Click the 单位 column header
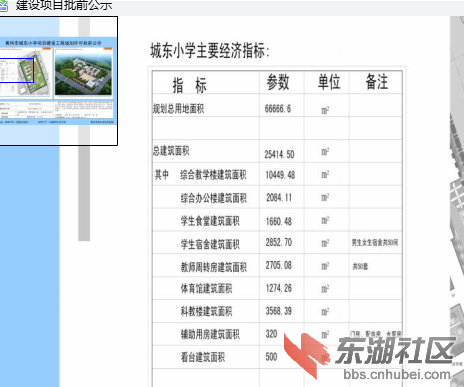Viewport: 464px width, 387px height. tap(329, 82)
